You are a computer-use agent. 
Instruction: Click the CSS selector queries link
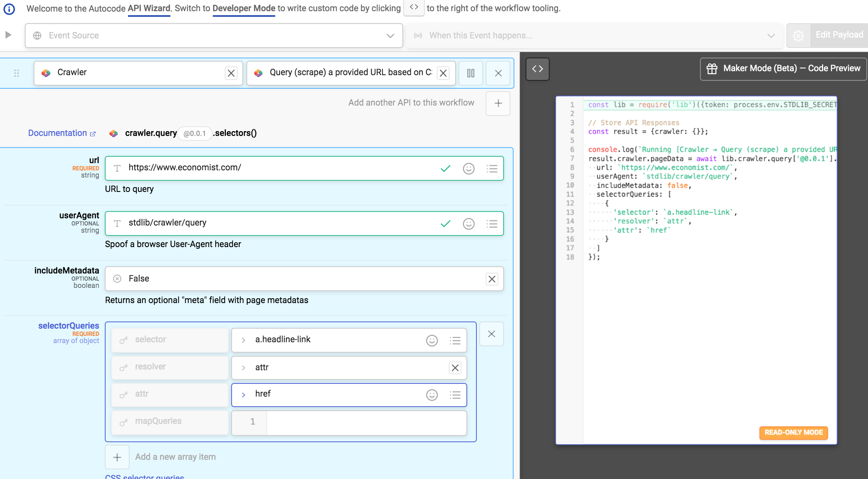144,476
